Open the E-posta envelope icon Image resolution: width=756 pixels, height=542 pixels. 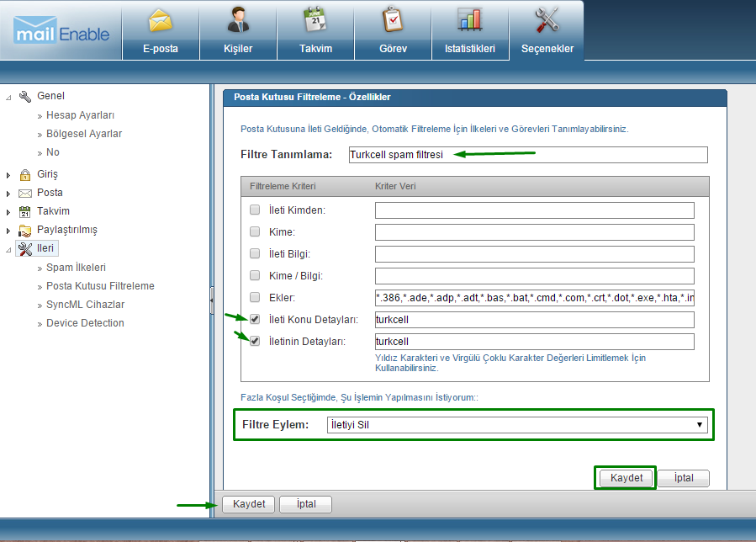[161, 21]
